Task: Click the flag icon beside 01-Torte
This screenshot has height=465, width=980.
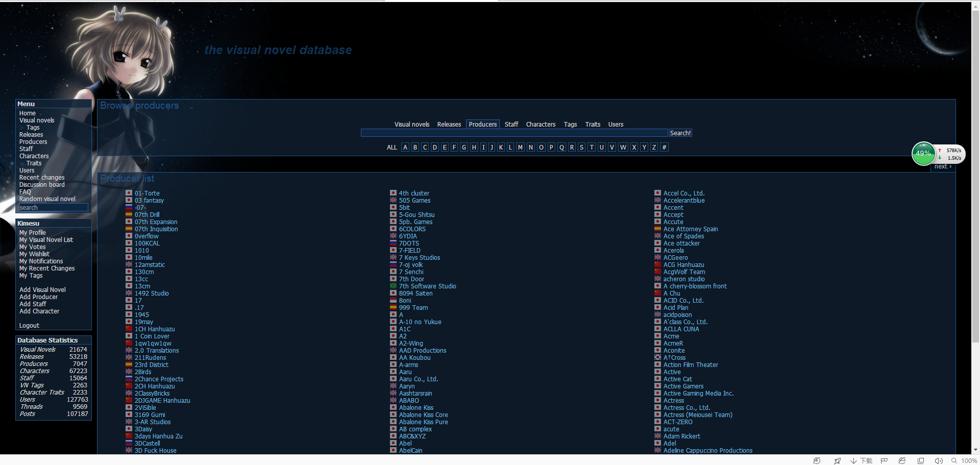Action: tap(129, 193)
